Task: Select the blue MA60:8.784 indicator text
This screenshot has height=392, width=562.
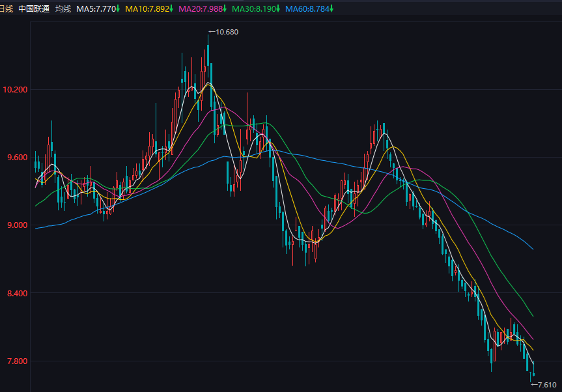Action: click(307, 8)
